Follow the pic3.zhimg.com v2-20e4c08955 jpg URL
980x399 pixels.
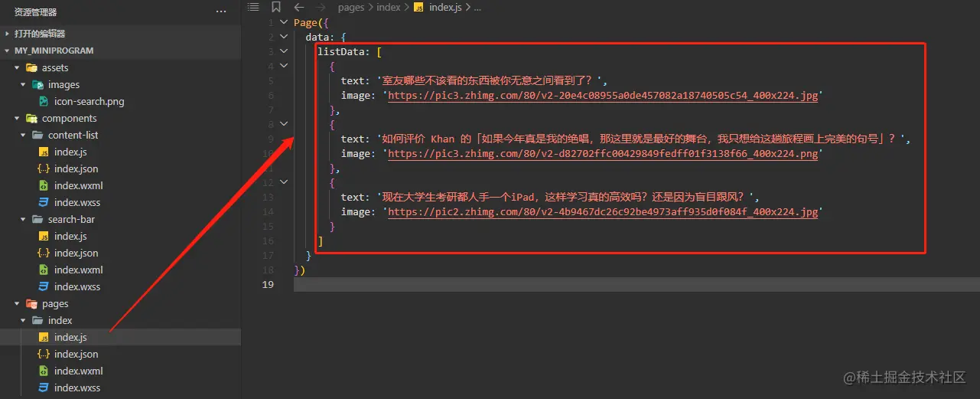[x=603, y=96]
